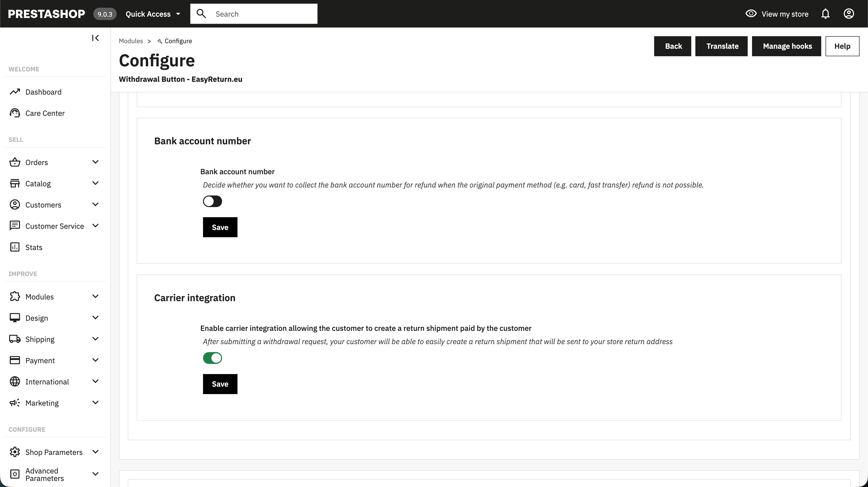Click the Customers person icon
The height and width of the screenshot is (487, 868).
click(15, 205)
